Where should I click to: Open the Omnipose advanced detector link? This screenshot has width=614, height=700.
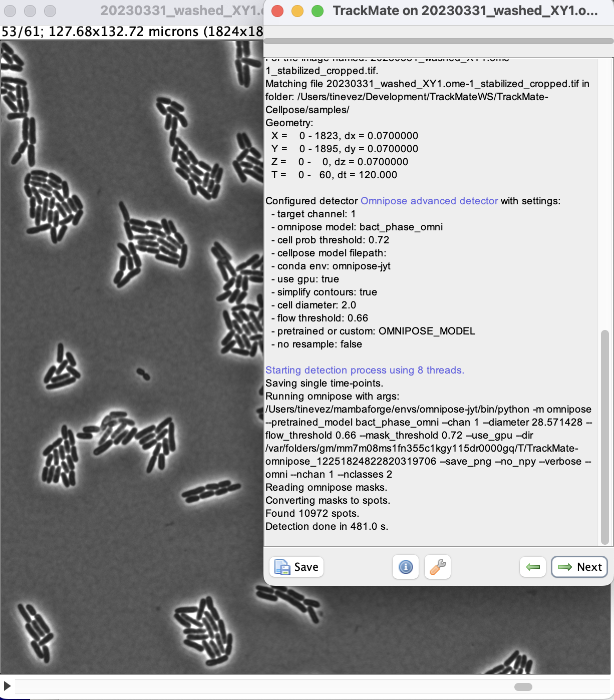pyautogui.click(x=429, y=201)
